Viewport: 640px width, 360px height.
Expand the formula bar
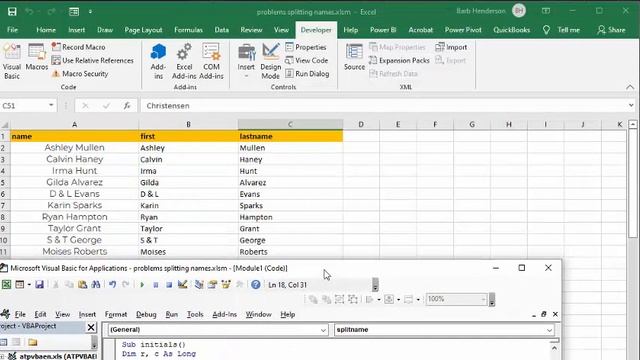tap(631, 106)
